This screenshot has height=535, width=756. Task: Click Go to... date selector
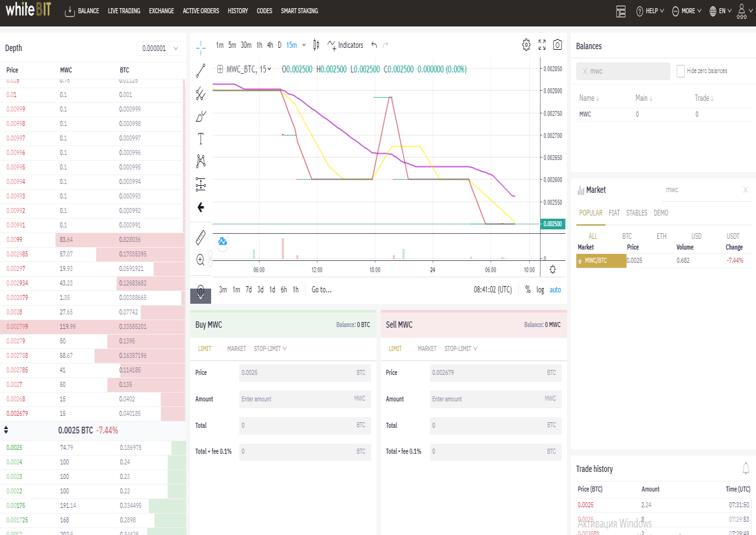(321, 290)
